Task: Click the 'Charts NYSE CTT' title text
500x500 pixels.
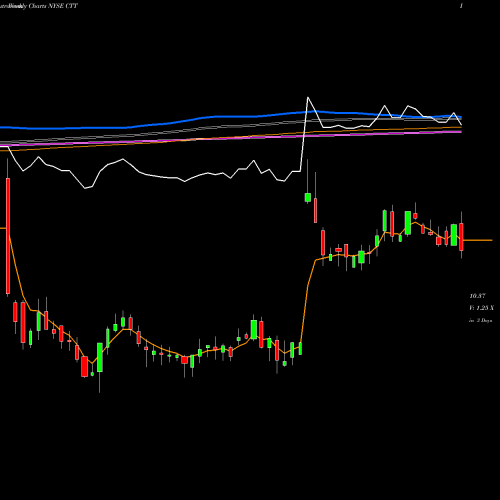Action: click(x=53, y=6)
